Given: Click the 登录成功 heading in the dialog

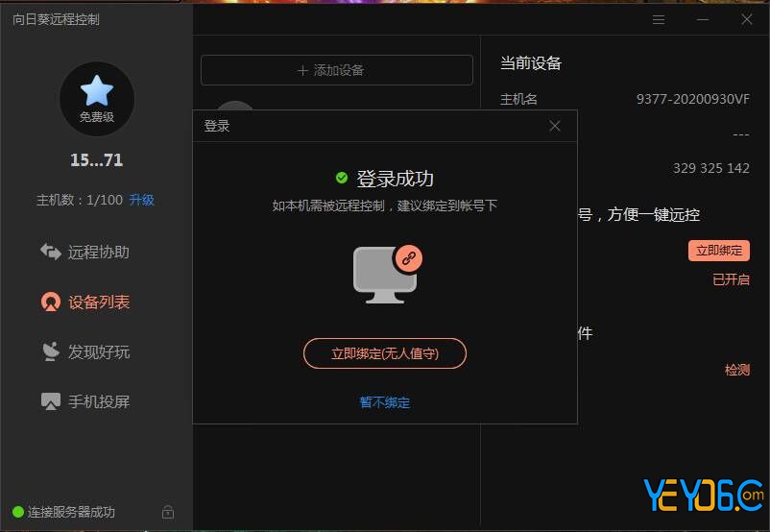Looking at the screenshot, I should 395,179.
